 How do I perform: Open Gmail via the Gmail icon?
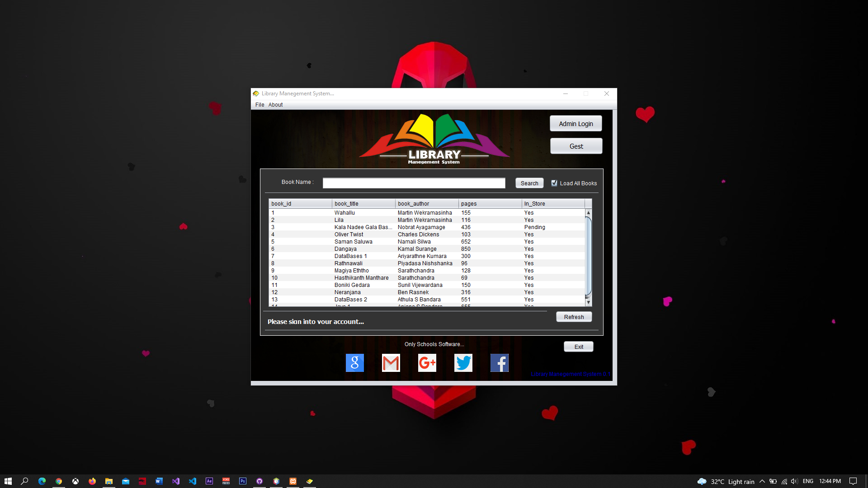pos(391,362)
